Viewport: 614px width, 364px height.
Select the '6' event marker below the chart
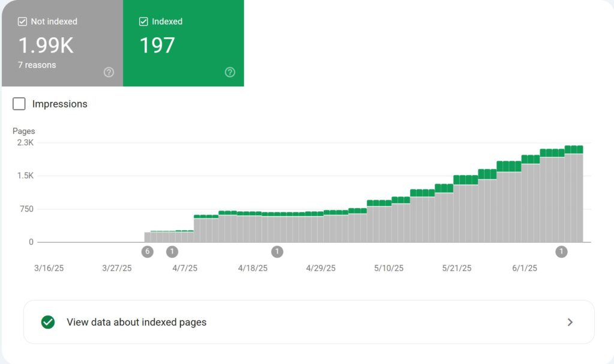[x=148, y=251]
